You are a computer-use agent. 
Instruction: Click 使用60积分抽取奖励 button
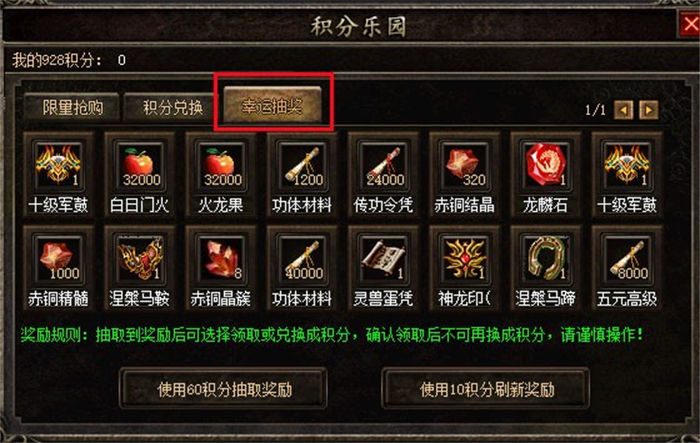pos(224,389)
